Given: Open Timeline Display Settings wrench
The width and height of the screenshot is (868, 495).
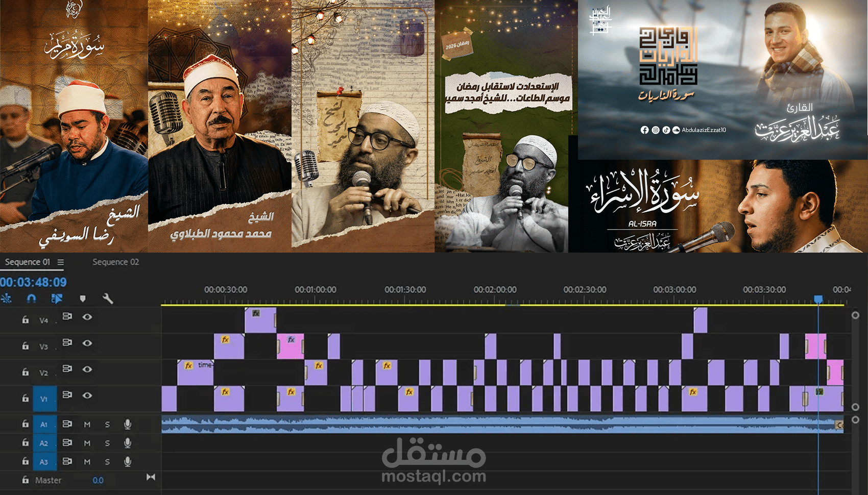Looking at the screenshot, I should [108, 299].
